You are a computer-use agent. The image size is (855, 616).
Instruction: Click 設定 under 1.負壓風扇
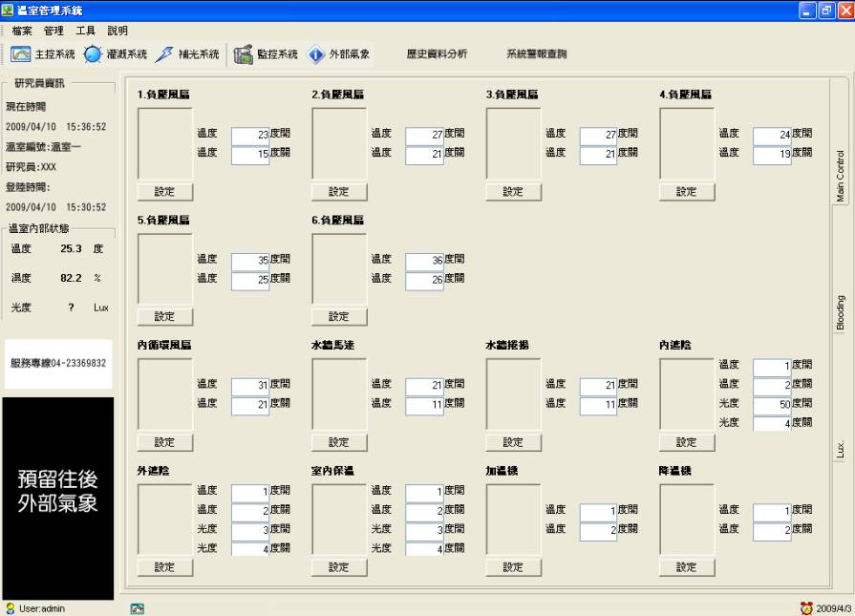coord(164,192)
